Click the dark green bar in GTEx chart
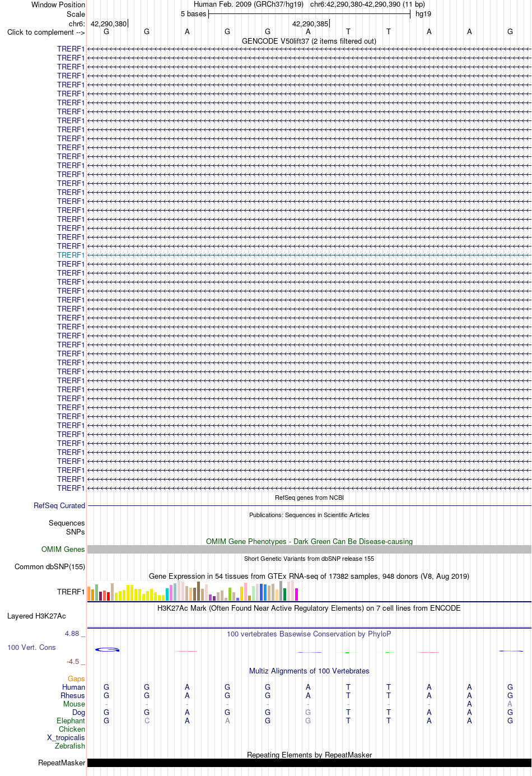The width and height of the screenshot is (532, 776). (x=284, y=594)
